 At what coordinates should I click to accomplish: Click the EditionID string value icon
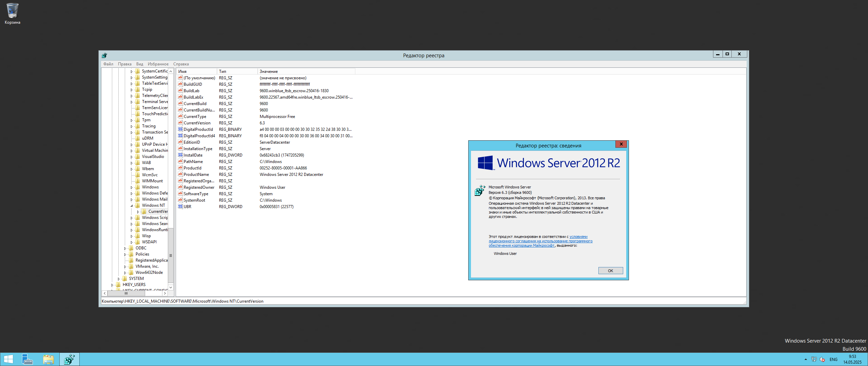coord(180,142)
